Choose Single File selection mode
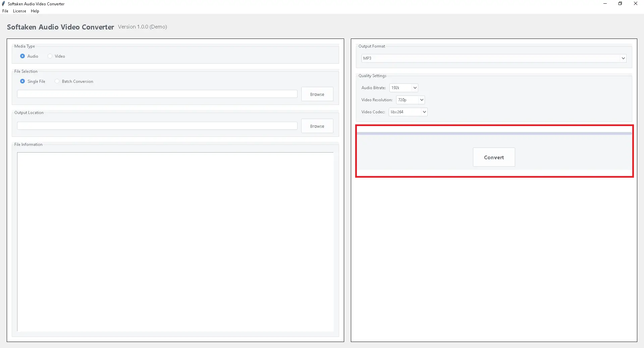 click(x=22, y=81)
